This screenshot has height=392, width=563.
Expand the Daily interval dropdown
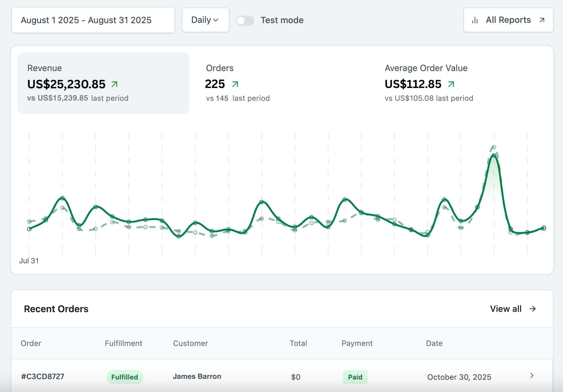point(205,20)
